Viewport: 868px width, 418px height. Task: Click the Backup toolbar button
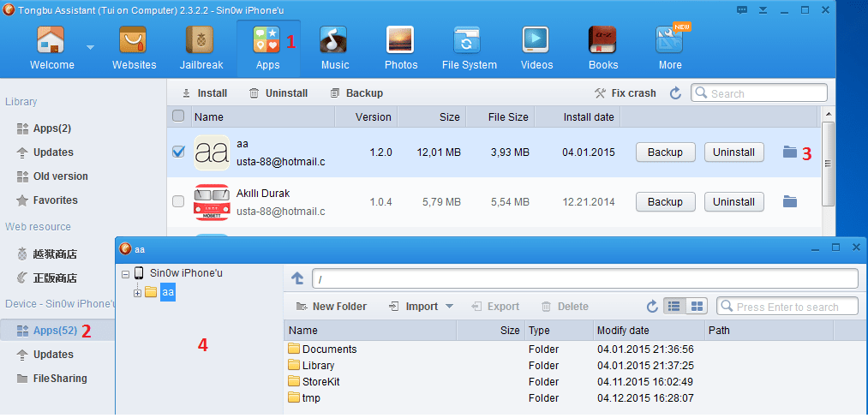tap(356, 93)
